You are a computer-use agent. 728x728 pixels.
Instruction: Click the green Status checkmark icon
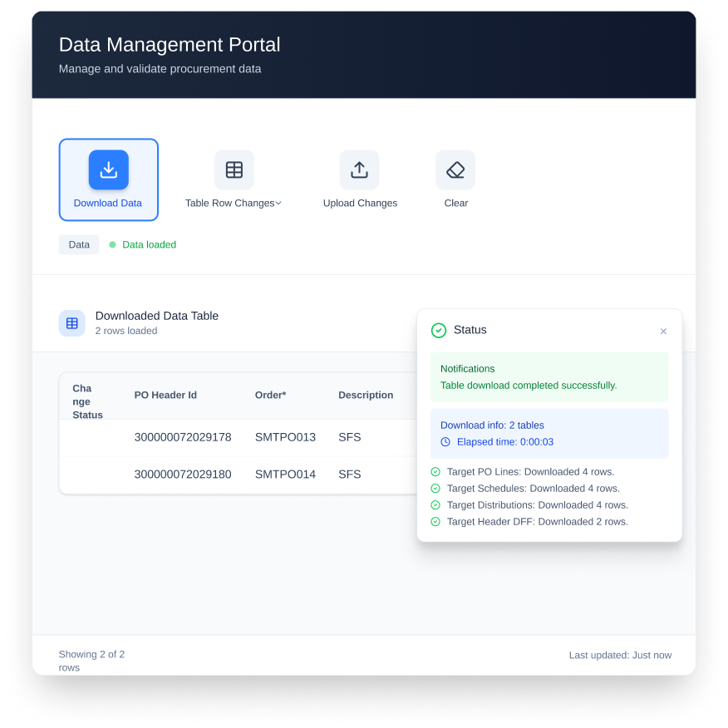click(439, 331)
